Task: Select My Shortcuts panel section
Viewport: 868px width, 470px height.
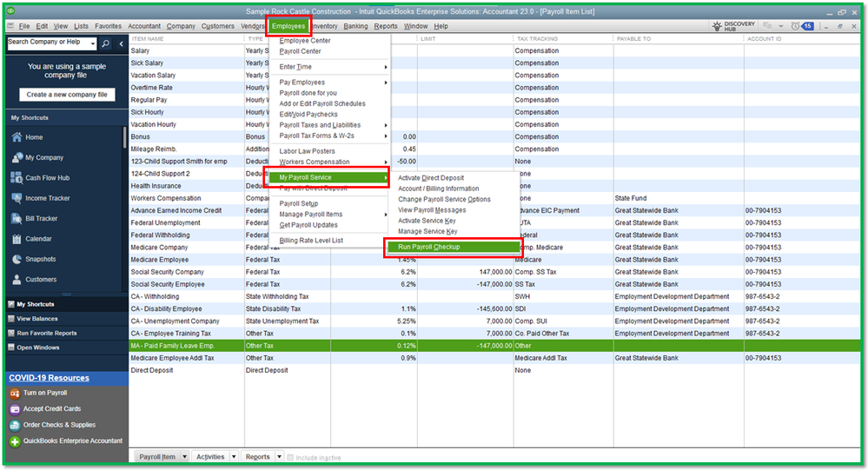Action: (66, 304)
